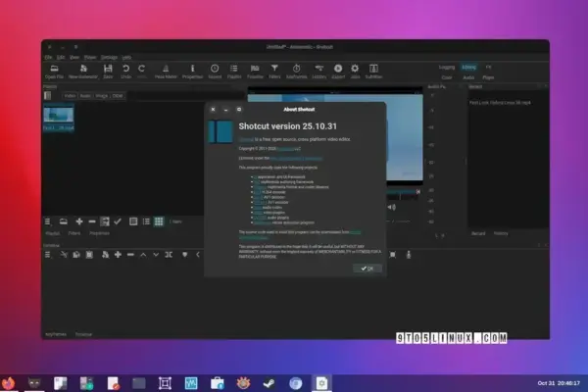The width and height of the screenshot is (588, 392).
Task: Follow the Shotcut link in the About dialog
Action: [x=246, y=139]
